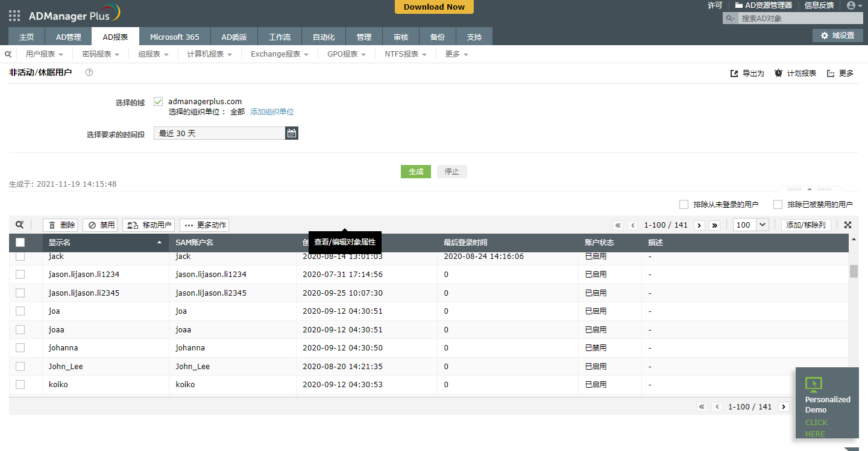Viewport: 868px width, 451px height.
Task: Toggle exclude disabled users checkbox
Action: tap(778, 205)
